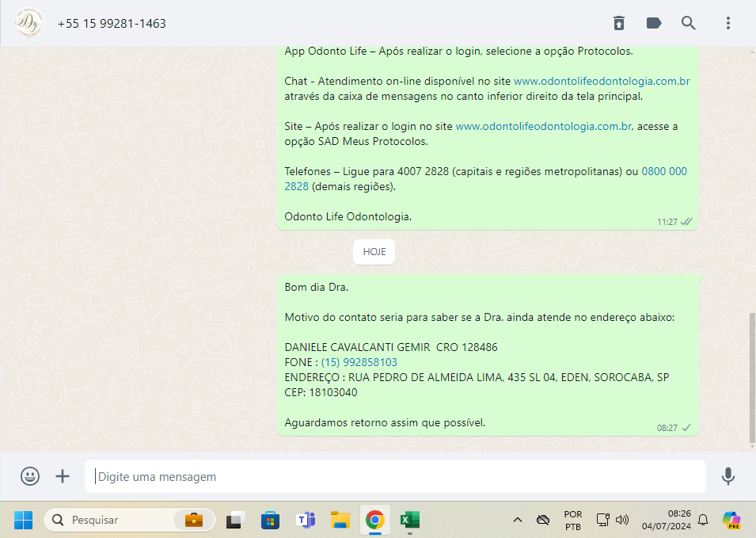Change the POR PTB keyboard language

(573, 520)
